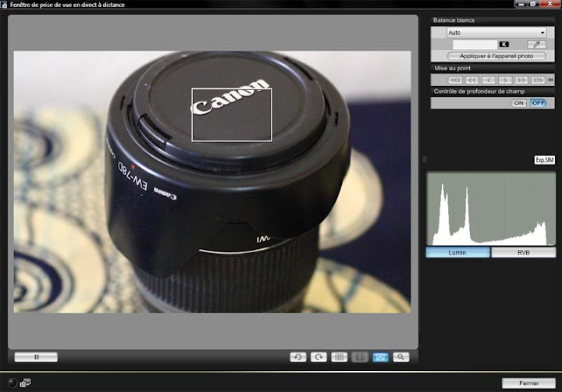Click the Contrôle de profondeur de champ header
The width and height of the screenshot is (562, 392).
point(493,91)
